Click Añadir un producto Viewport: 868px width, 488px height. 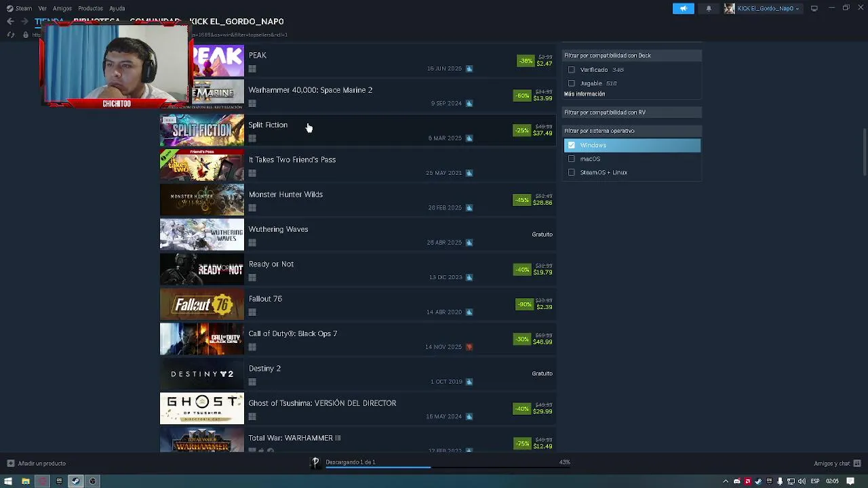(x=42, y=464)
